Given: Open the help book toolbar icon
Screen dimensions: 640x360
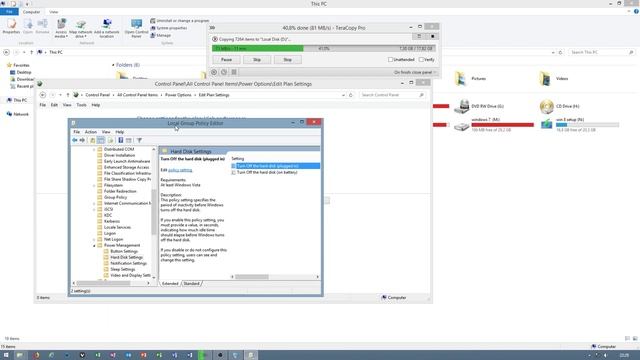Looking at the screenshot, I should (x=121, y=140).
